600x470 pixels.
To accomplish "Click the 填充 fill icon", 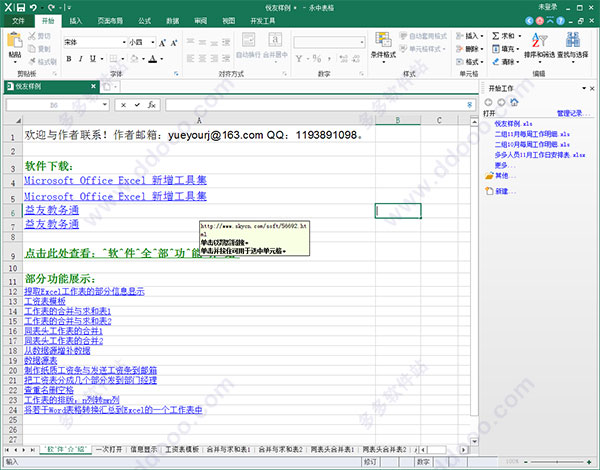I will click(x=496, y=49).
